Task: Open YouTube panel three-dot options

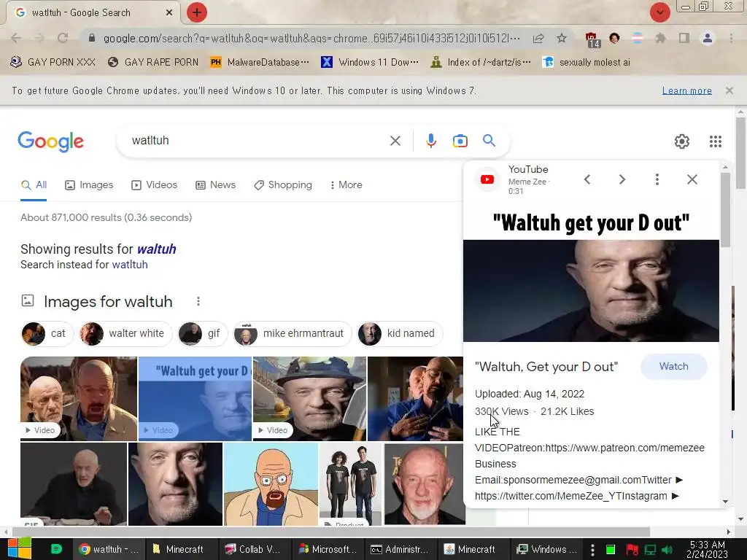Action: pos(657,179)
